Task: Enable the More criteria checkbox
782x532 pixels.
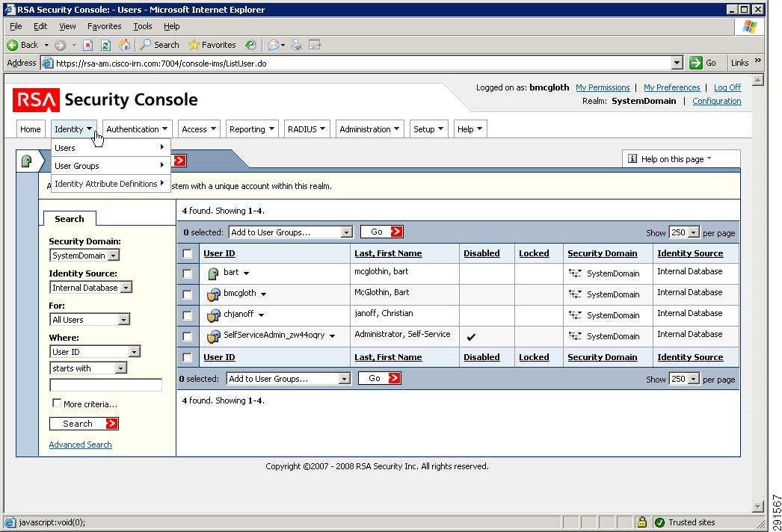Action: point(57,403)
